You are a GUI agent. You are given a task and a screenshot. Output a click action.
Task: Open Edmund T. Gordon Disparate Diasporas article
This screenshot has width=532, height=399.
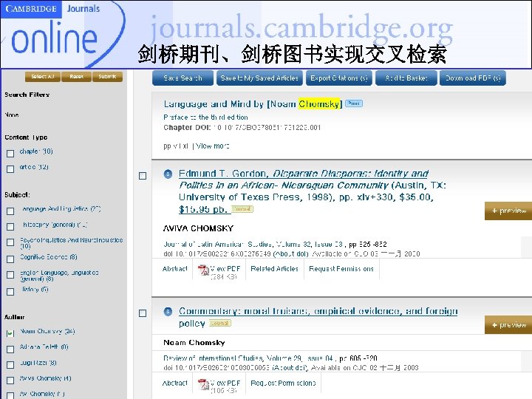[313, 191]
